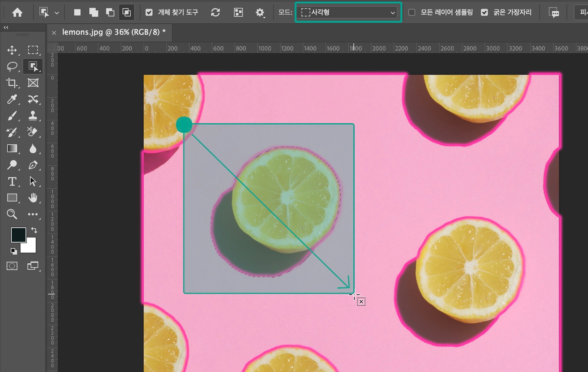Swap foreground and background colors

coord(34,230)
